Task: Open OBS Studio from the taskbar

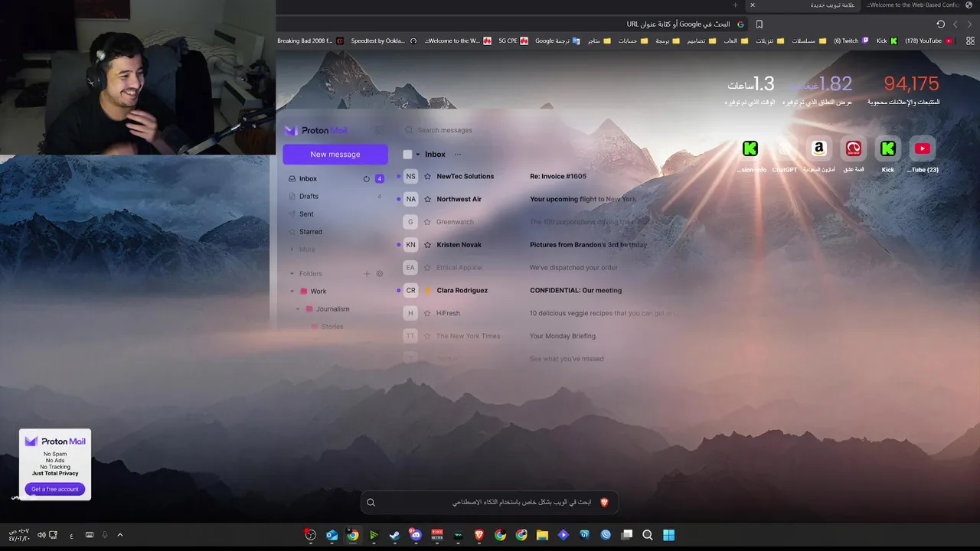Action: pyautogui.click(x=310, y=535)
